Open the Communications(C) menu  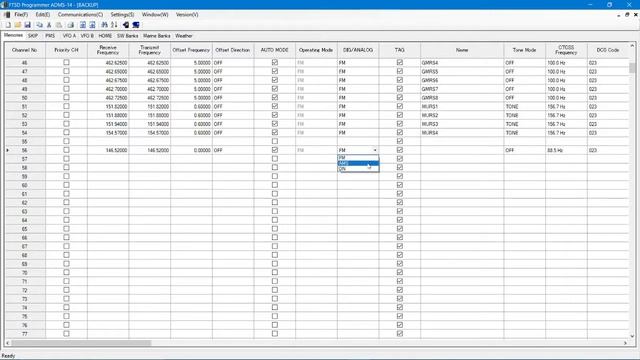80,15
